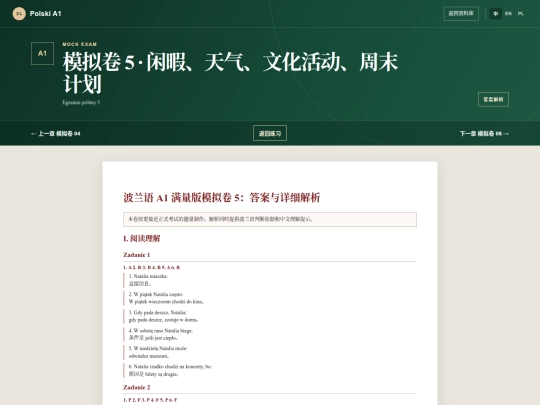Click explanation 6. Natalia rzadko chodzi na koncerty
The width and height of the screenshot is (540, 405).
[x=270, y=370]
